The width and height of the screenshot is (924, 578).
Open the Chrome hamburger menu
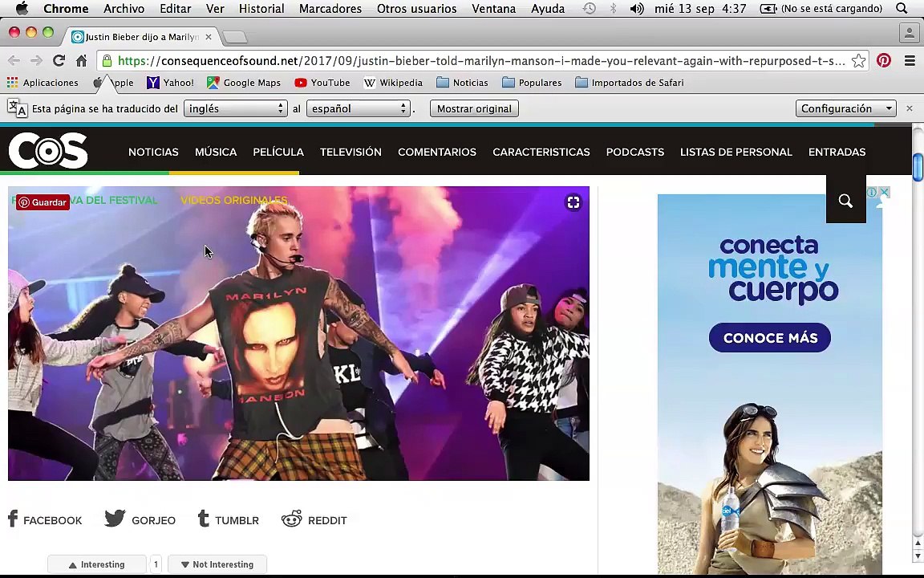pos(910,61)
